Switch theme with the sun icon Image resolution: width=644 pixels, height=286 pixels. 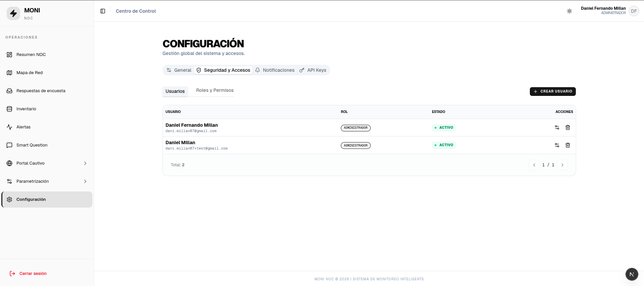[x=569, y=11]
